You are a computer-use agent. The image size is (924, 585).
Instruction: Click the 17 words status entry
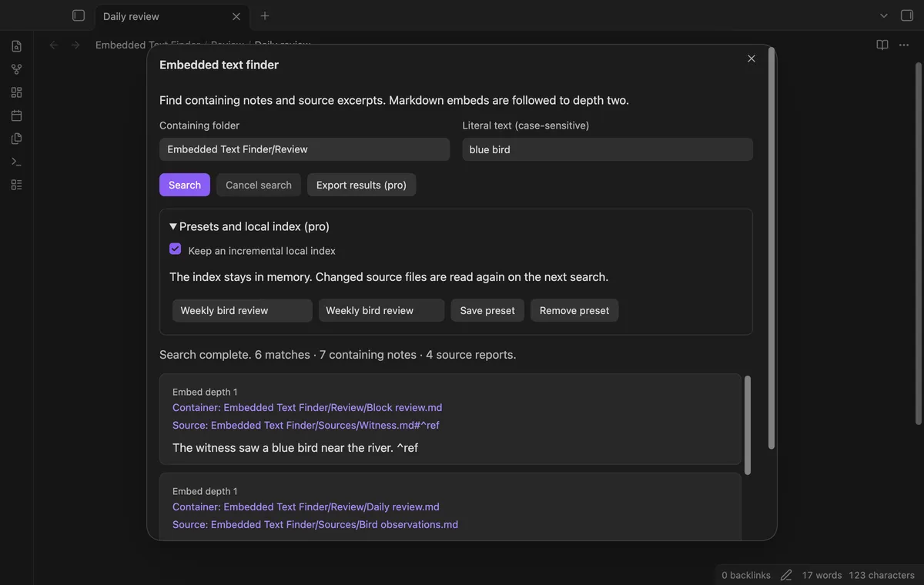822,575
